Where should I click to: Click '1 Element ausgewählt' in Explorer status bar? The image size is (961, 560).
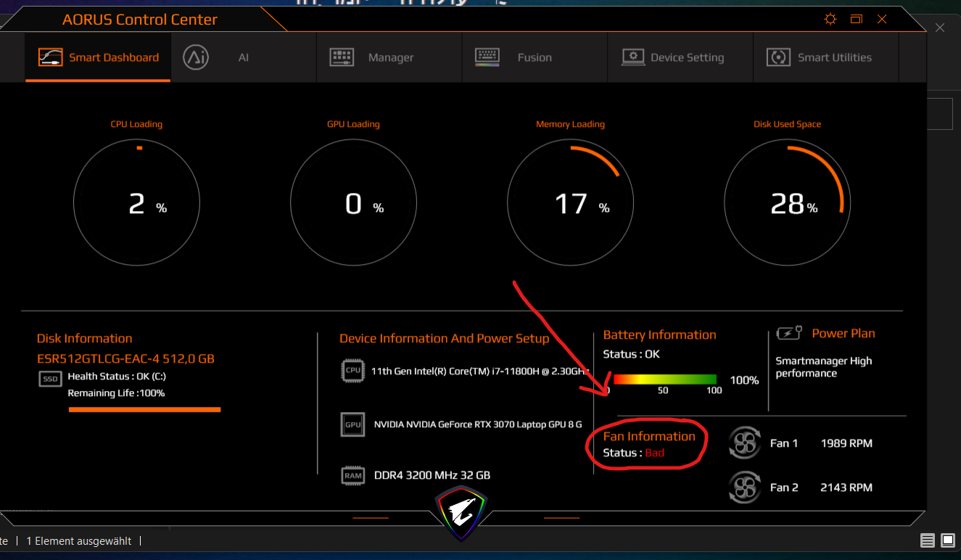[x=79, y=541]
